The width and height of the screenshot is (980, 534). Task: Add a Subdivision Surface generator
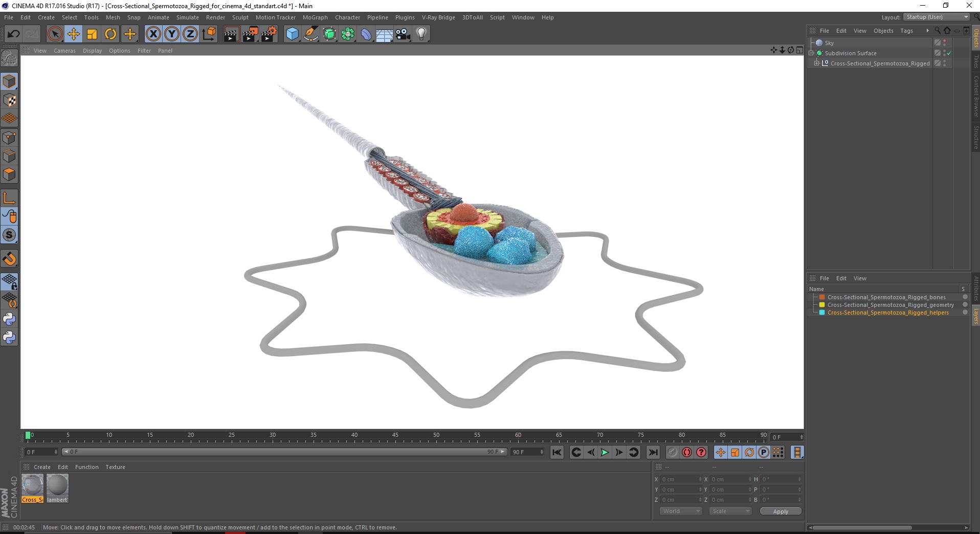(330, 34)
